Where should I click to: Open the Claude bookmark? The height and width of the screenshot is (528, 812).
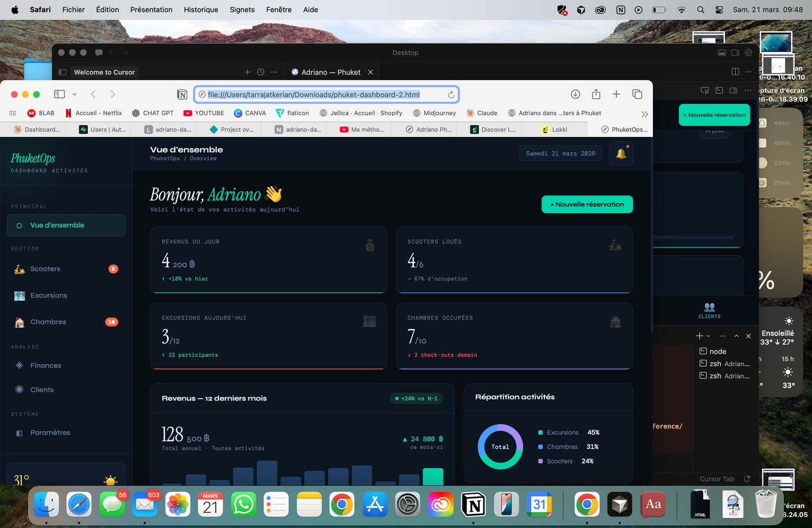[482, 113]
